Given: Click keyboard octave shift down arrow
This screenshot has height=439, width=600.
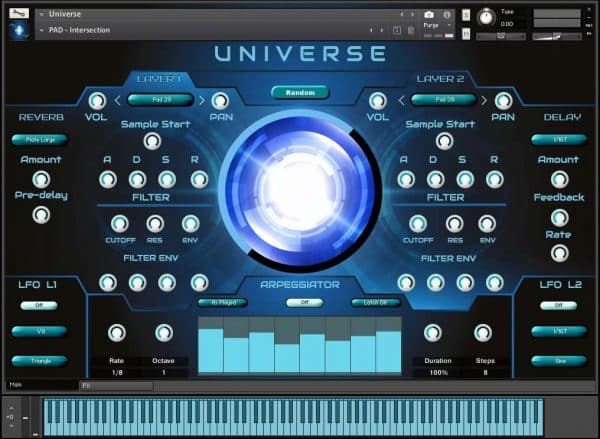Looking at the screenshot, I should coord(11,426).
